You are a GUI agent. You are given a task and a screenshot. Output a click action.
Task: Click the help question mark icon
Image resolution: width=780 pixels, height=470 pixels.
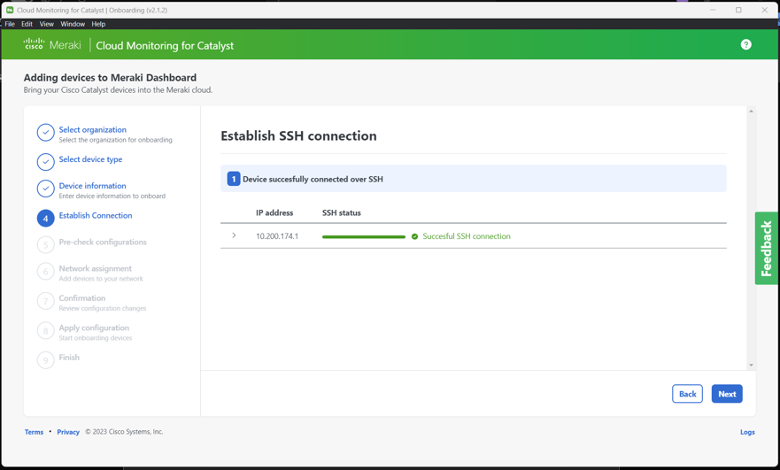coord(746,45)
